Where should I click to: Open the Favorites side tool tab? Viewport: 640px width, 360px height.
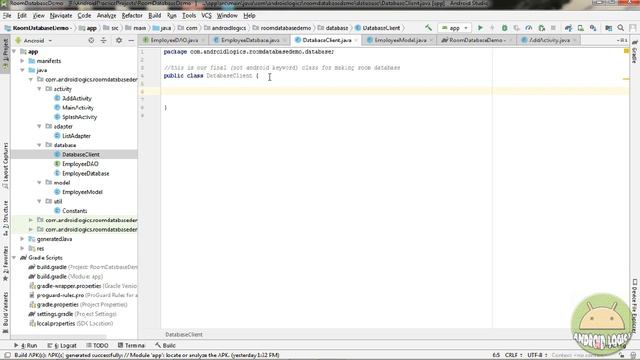[5, 264]
